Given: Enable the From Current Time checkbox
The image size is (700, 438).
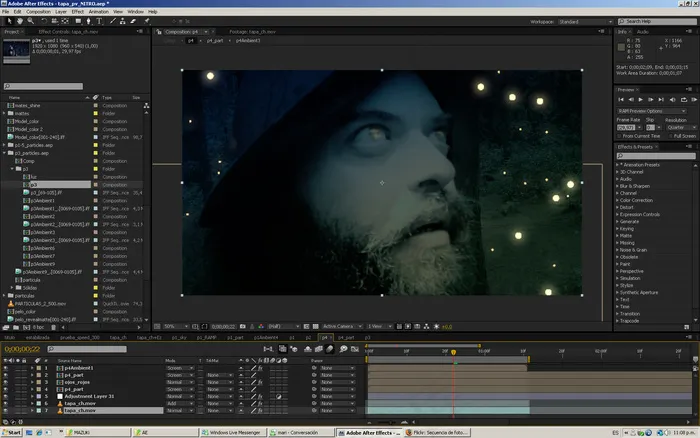Looking at the screenshot, I should point(619,135).
